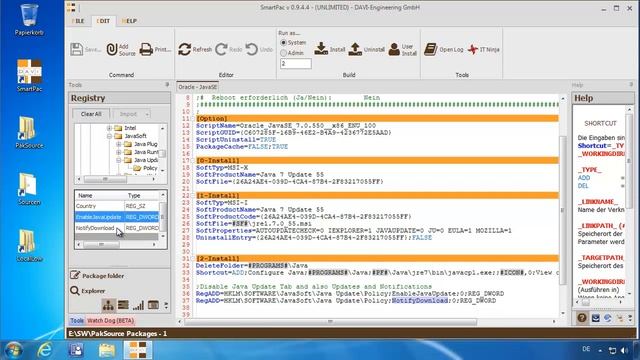
Task: Click the Uninstall upload icon
Action: coord(355,49)
